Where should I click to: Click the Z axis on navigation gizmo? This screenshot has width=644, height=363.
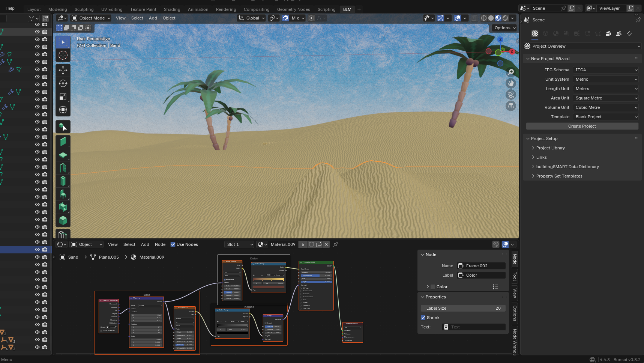500,39
